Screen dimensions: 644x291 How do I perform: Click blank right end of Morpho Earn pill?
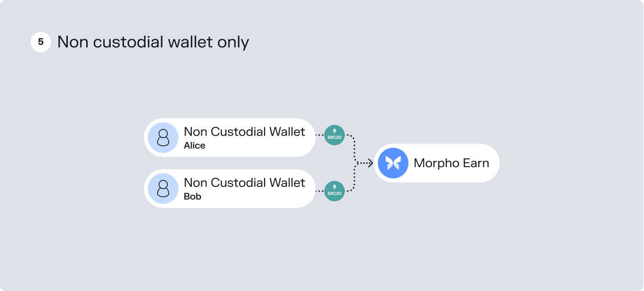tap(494, 163)
